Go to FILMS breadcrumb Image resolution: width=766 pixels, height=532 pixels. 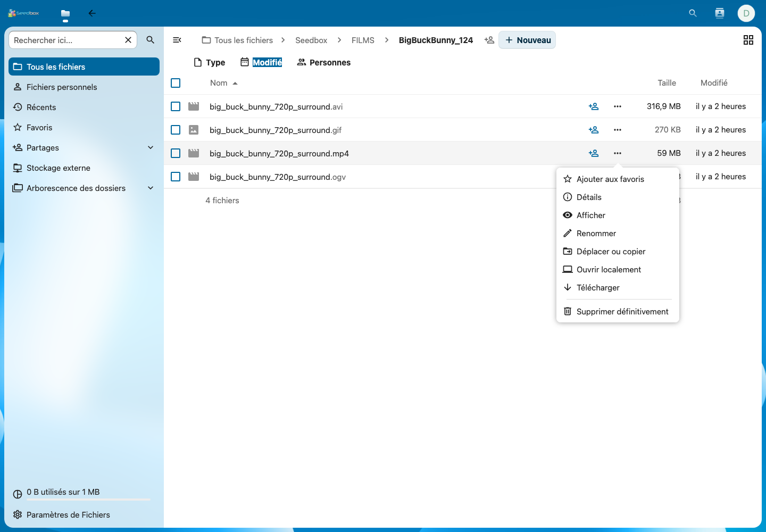pos(363,40)
